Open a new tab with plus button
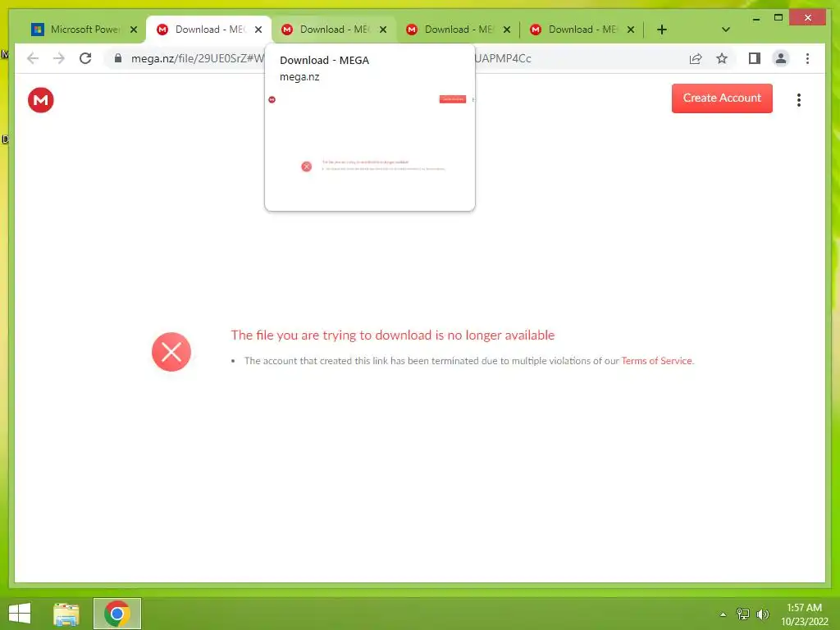Screen dimensions: 840x630 tap(662, 30)
